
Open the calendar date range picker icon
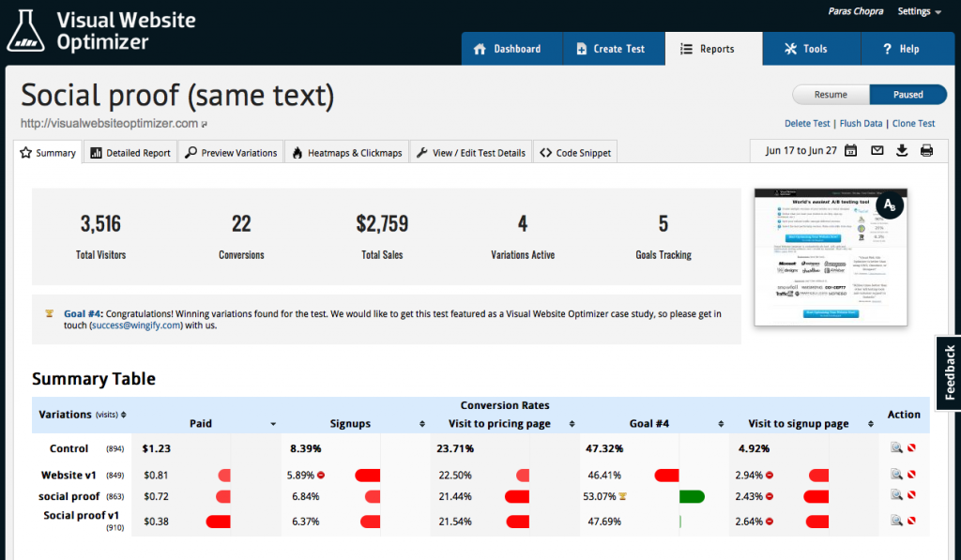click(850, 149)
